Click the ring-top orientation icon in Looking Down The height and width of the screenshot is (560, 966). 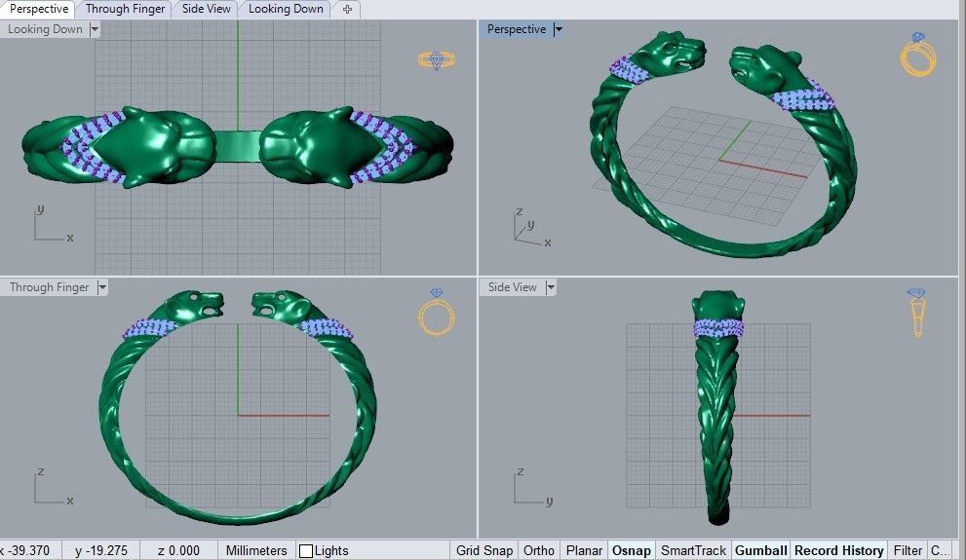coord(437,60)
